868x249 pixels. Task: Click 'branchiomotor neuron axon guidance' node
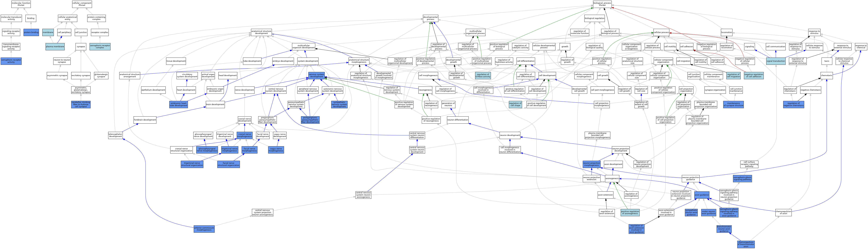coord(724,229)
